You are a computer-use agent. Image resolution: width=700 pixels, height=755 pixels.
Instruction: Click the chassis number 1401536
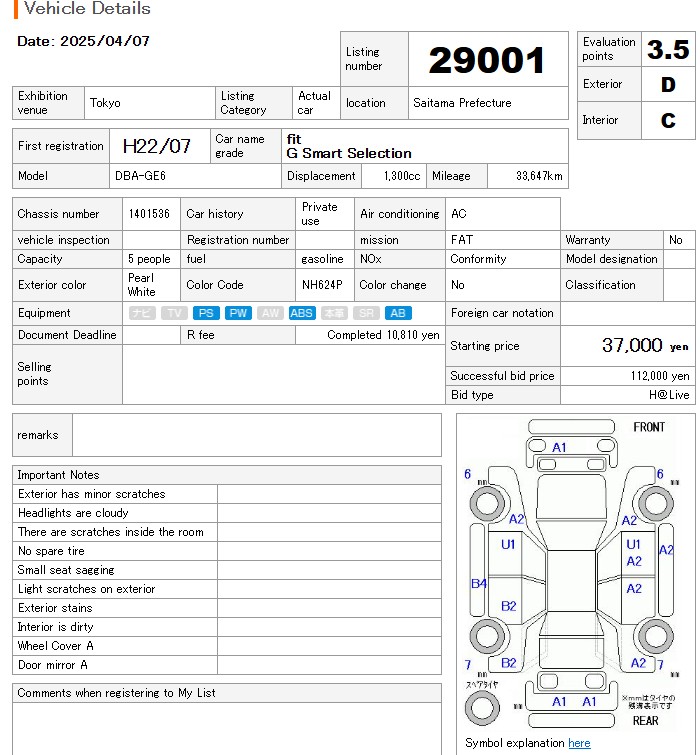pos(149,214)
